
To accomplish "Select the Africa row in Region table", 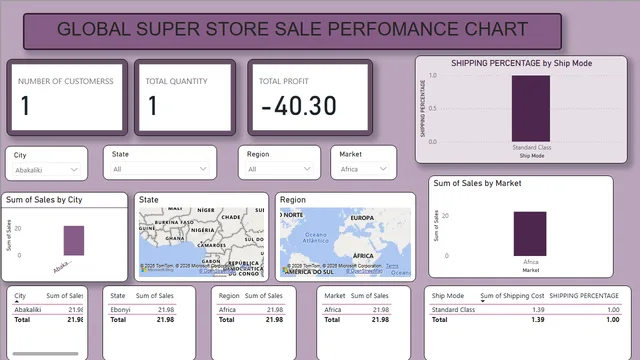I will tap(251, 310).
